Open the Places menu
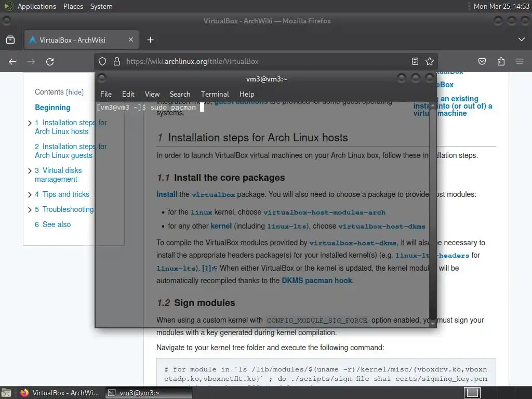The width and height of the screenshot is (532, 399). tap(73, 6)
